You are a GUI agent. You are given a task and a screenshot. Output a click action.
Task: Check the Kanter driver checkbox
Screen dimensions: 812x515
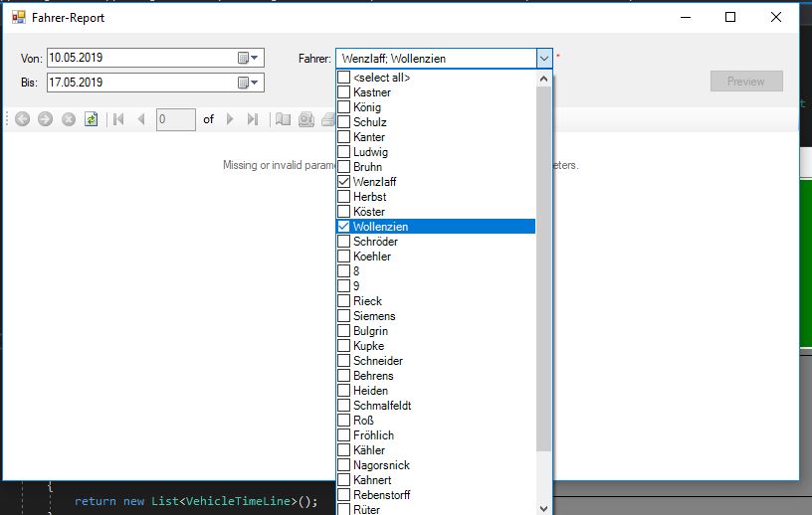344,137
